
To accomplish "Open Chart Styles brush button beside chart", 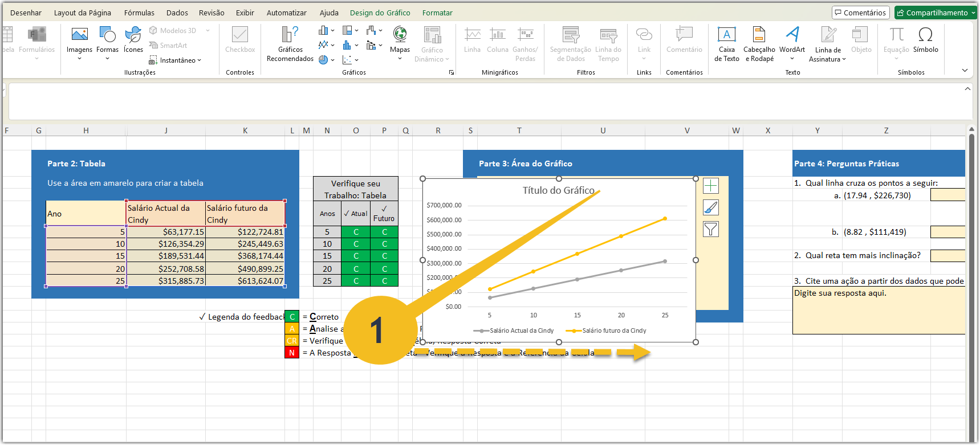I will (711, 207).
